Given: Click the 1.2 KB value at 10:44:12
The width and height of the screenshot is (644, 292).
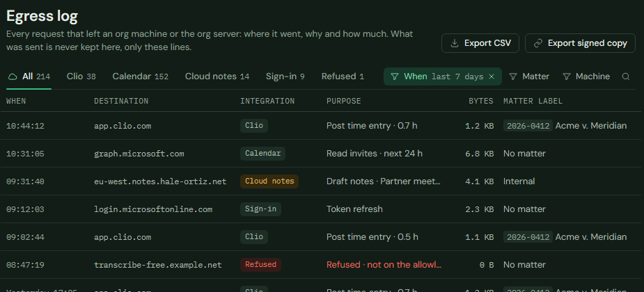Looking at the screenshot, I should 479,126.
